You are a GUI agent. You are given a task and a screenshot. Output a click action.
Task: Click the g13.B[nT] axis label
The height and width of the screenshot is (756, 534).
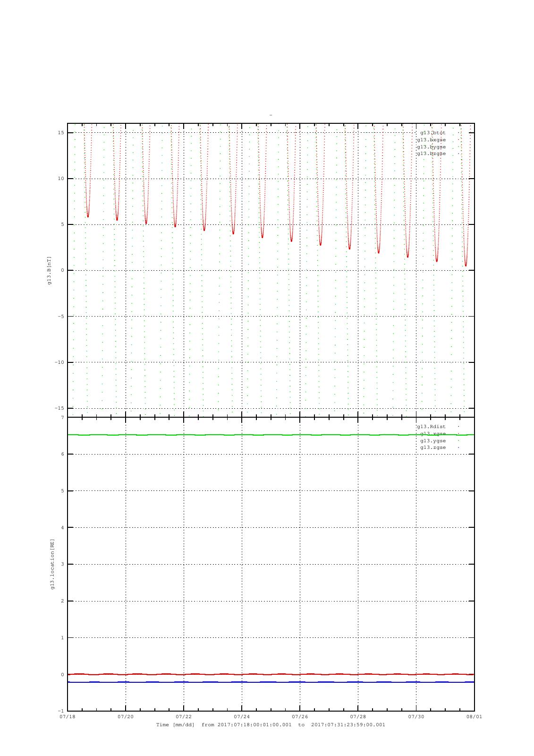49,270
